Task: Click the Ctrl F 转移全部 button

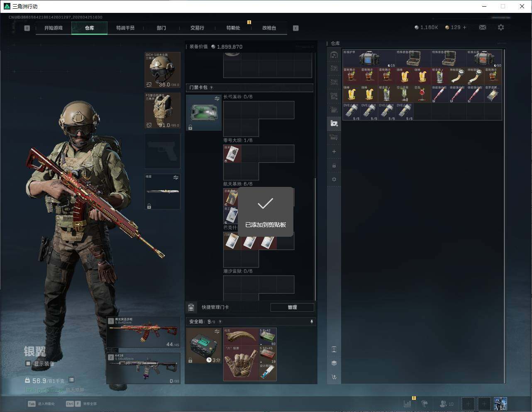Action: 81,404
